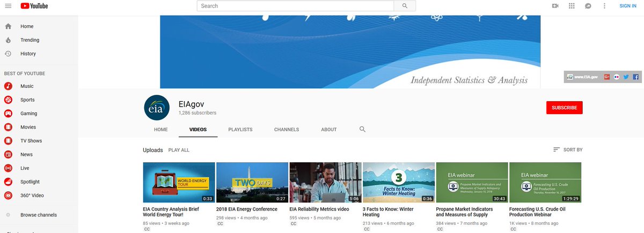
Task: Open Twitter link on banner
Action: tap(626, 77)
